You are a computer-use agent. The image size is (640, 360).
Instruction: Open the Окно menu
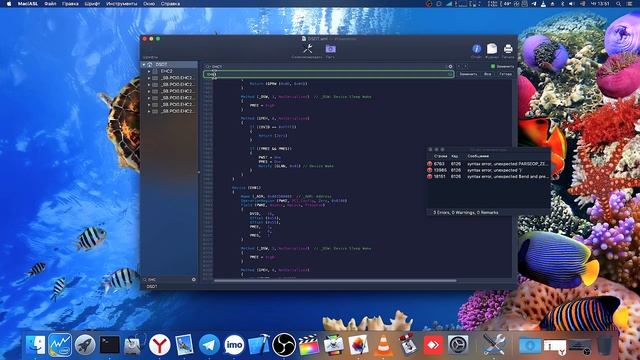[149, 4]
